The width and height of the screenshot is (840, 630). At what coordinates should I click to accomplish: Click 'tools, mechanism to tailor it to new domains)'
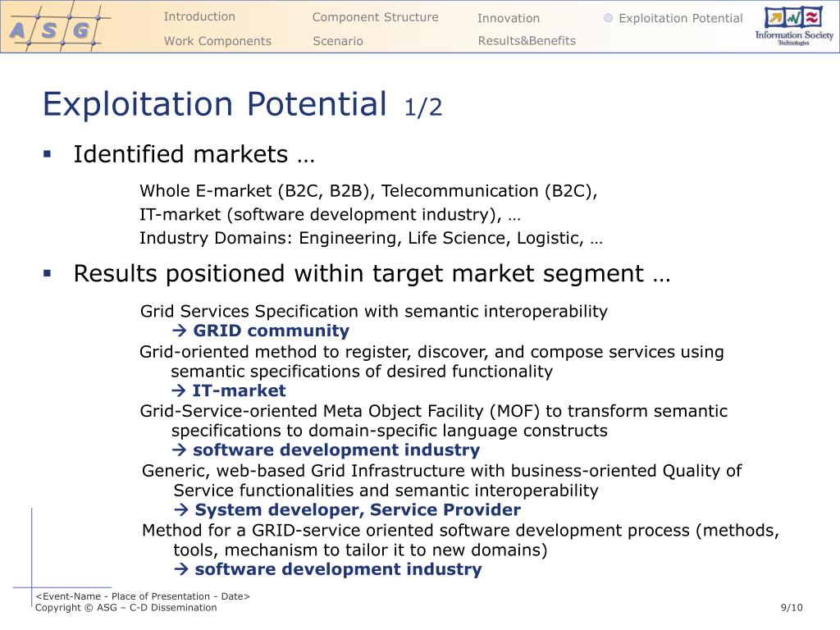361,550
